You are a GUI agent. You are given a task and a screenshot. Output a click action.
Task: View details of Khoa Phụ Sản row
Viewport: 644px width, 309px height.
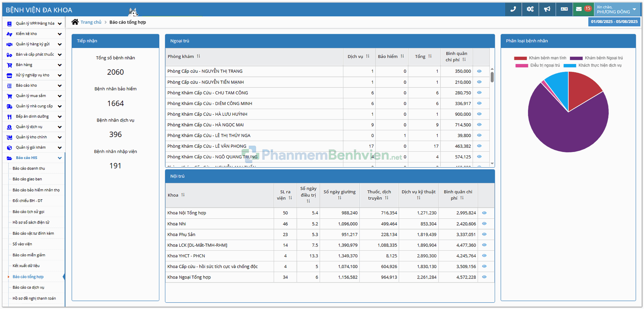484,234
